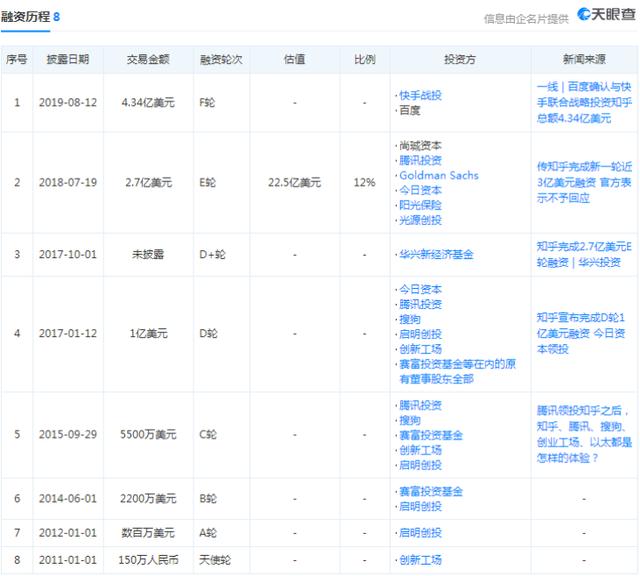The height and width of the screenshot is (576, 640).
Task: Open 启明创投 link in the C轮 row
Action: pyautogui.click(x=420, y=465)
